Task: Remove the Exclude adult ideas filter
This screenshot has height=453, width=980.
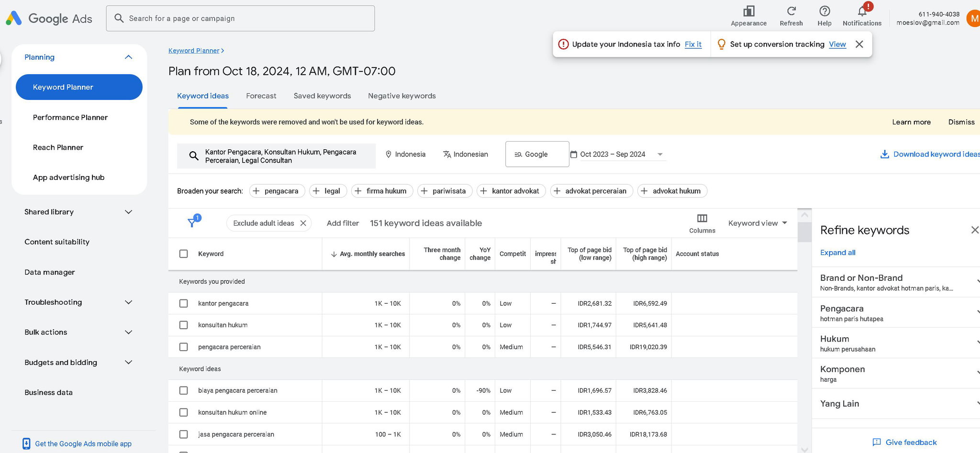Action: click(x=303, y=223)
